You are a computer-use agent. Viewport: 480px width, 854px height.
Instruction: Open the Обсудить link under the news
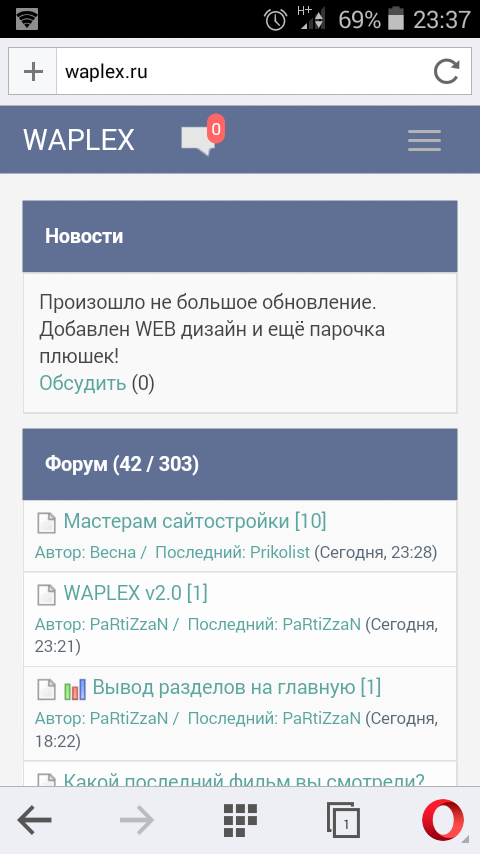[x=83, y=383]
